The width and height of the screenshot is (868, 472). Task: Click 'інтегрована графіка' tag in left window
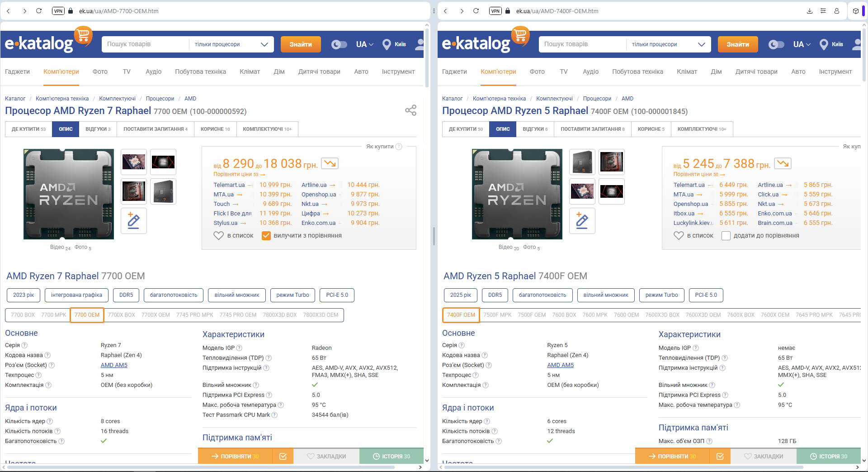(76, 295)
